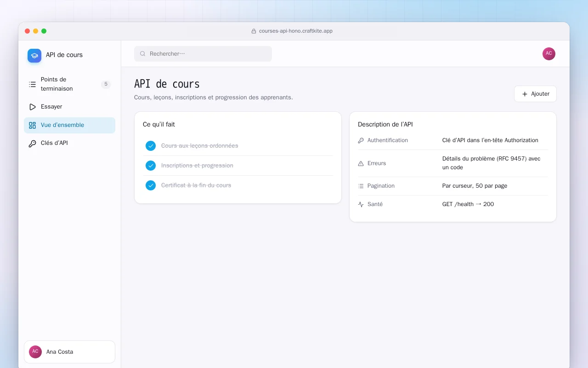The height and width of the screenshot is (368, 588).
Task: Click the list icon beside Points de terminaison
Action: [x=32, y=84]
